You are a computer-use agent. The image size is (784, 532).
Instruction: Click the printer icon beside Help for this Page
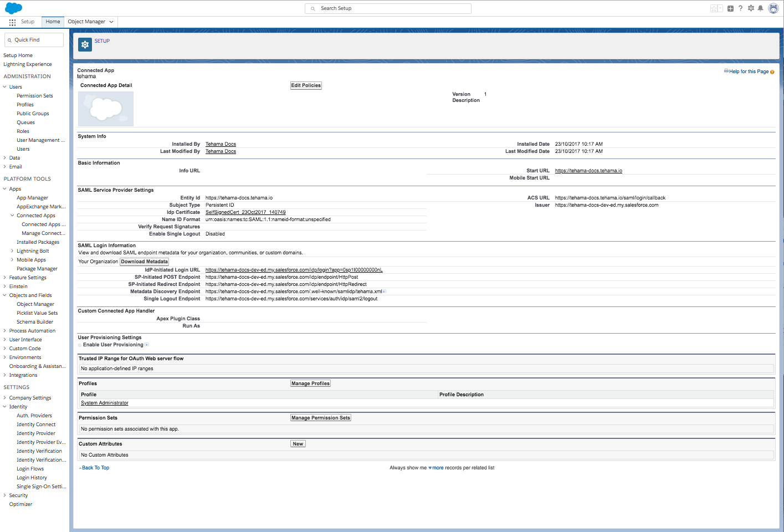click(726, 71)
